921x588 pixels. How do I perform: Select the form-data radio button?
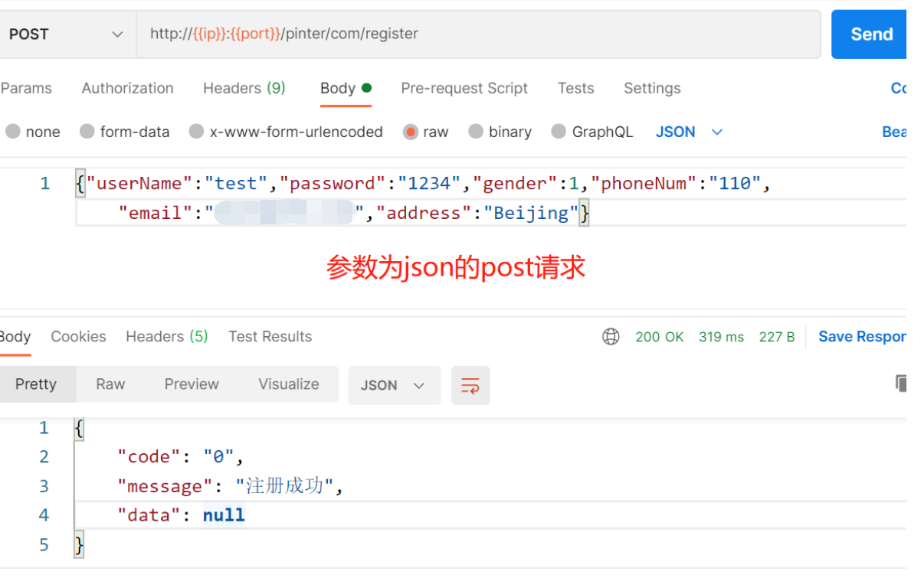(x=87, y=132)
